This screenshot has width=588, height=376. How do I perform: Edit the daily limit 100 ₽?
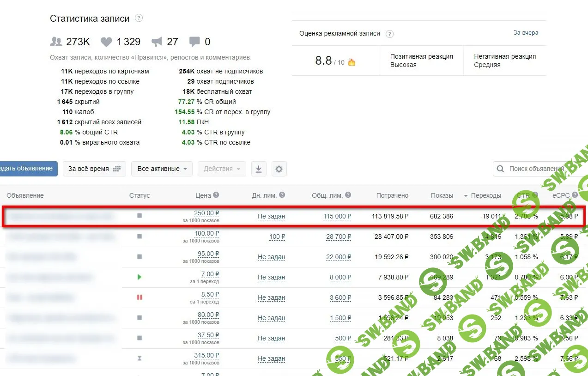click(277, 237)
